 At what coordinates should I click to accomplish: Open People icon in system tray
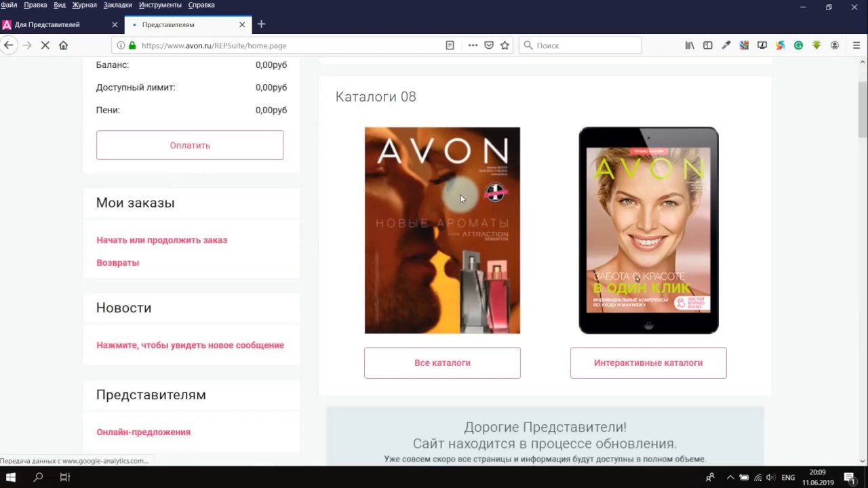710,477
